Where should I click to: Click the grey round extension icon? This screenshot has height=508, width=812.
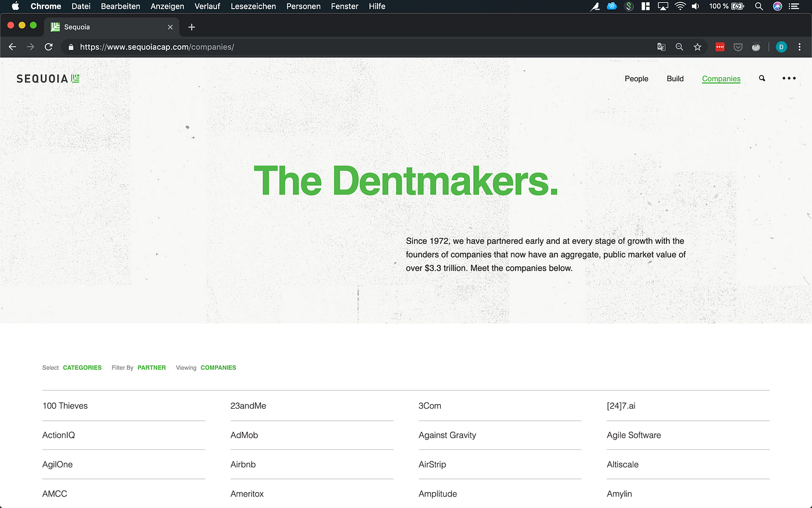pyautogui.click(x=756, y=47)
